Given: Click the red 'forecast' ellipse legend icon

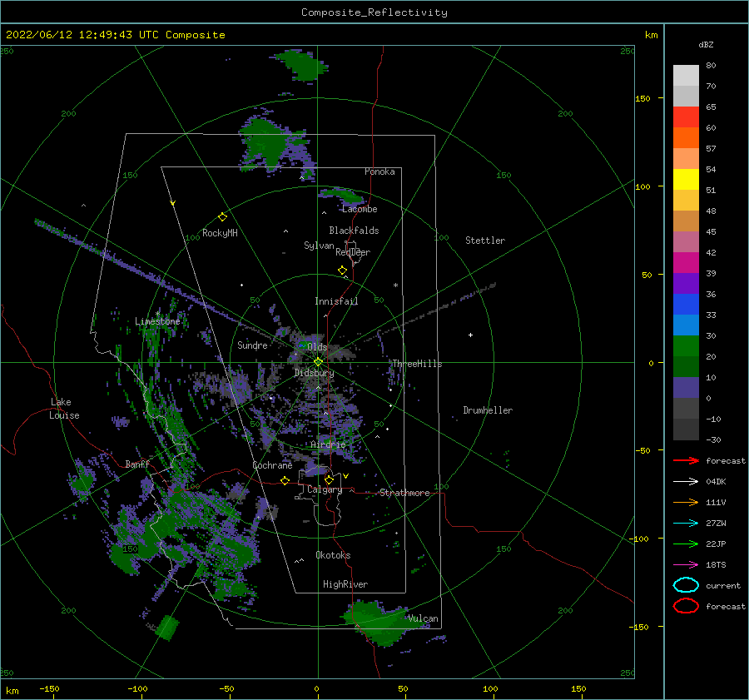Looking at the screenshot, I should click(x=686, y=606).
